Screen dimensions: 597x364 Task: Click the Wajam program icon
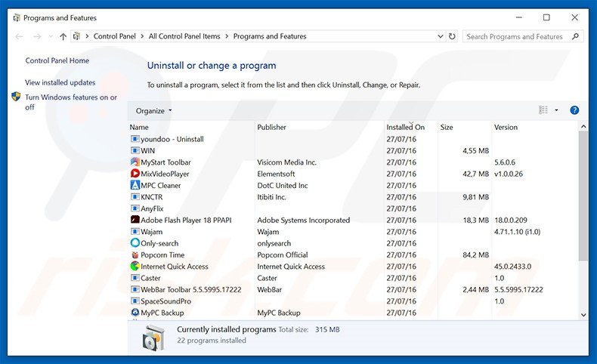[x=135, y=231]
